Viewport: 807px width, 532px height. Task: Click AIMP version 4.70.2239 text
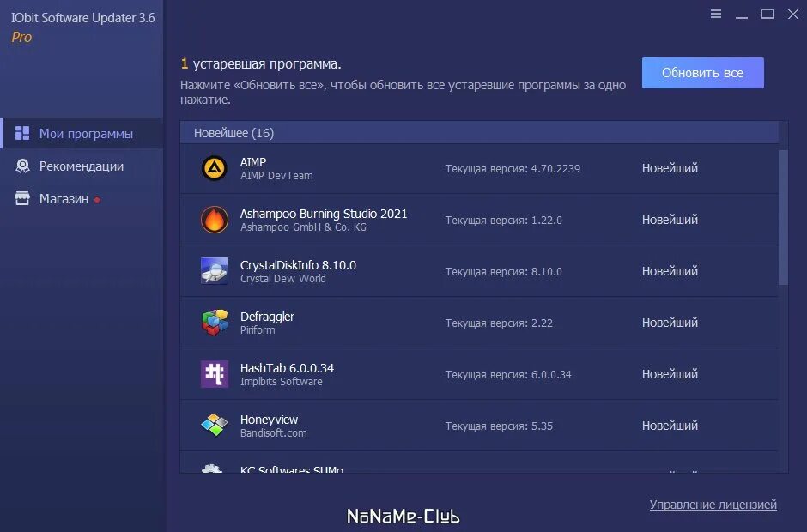click(513, 169)
